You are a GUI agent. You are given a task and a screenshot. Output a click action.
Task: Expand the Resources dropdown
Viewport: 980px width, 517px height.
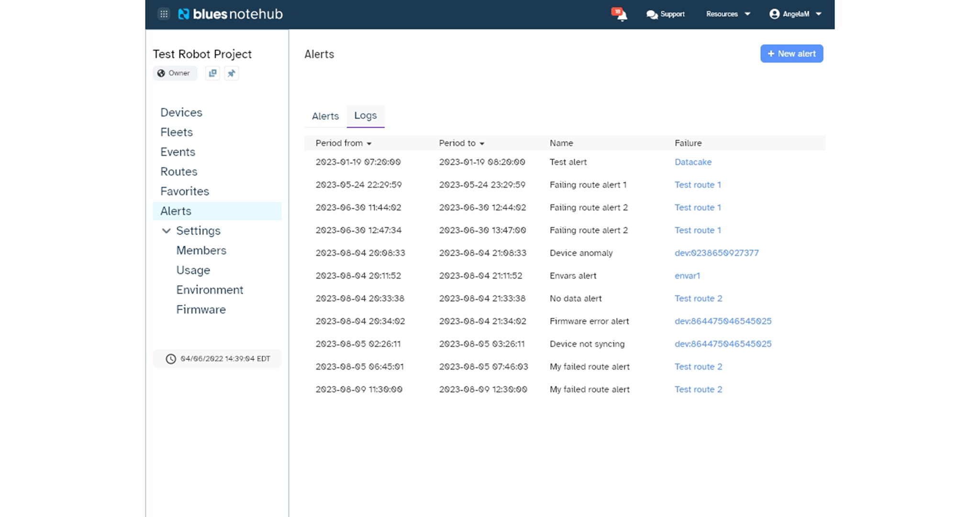tap(728, 14)
